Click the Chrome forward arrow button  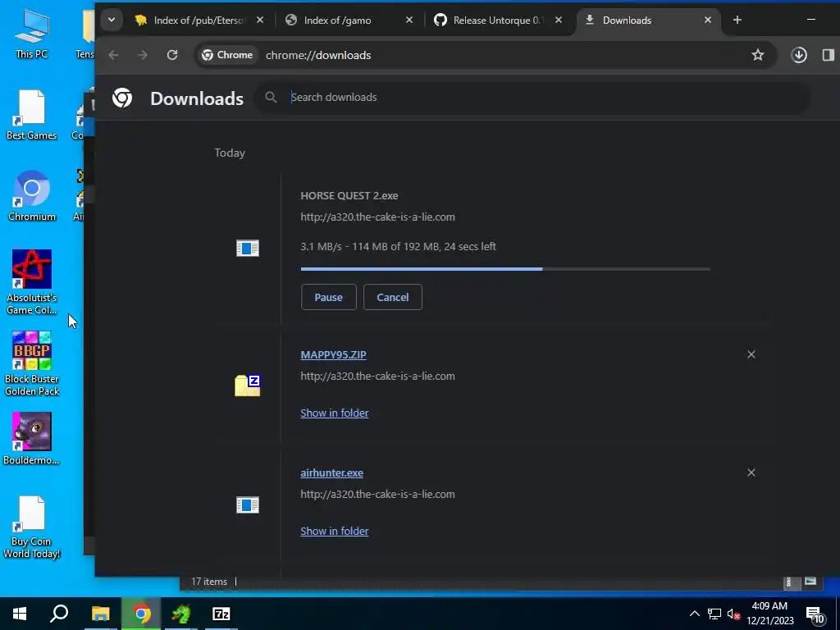tap(143, 55)
